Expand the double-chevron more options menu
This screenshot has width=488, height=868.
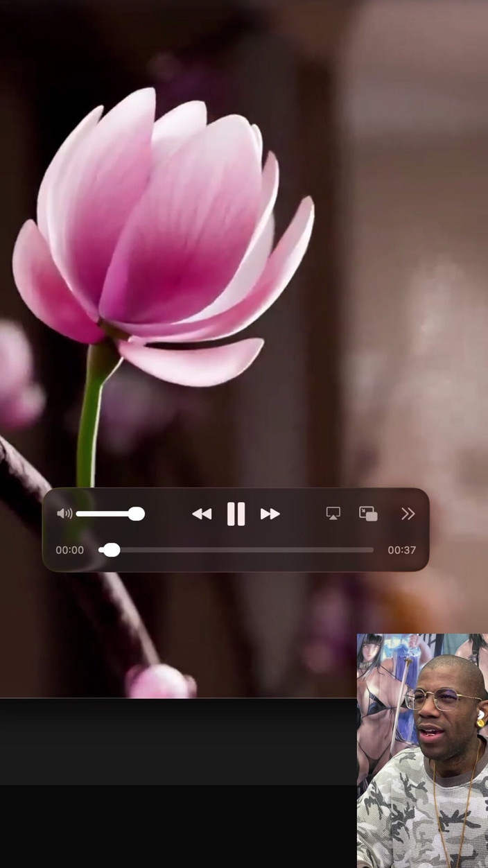click(x=408, y=514)
